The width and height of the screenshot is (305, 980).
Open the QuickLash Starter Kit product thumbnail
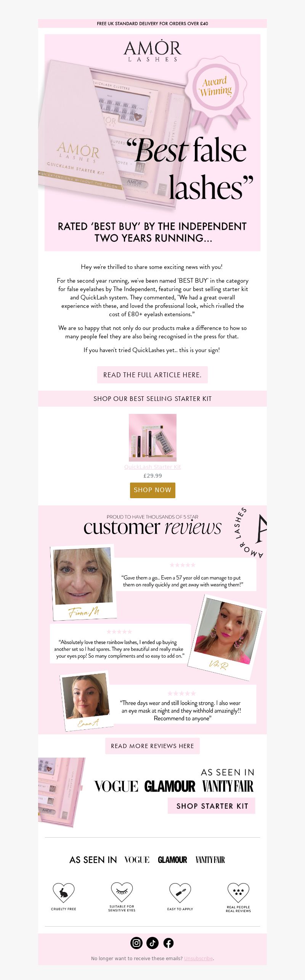click(152, 438)
